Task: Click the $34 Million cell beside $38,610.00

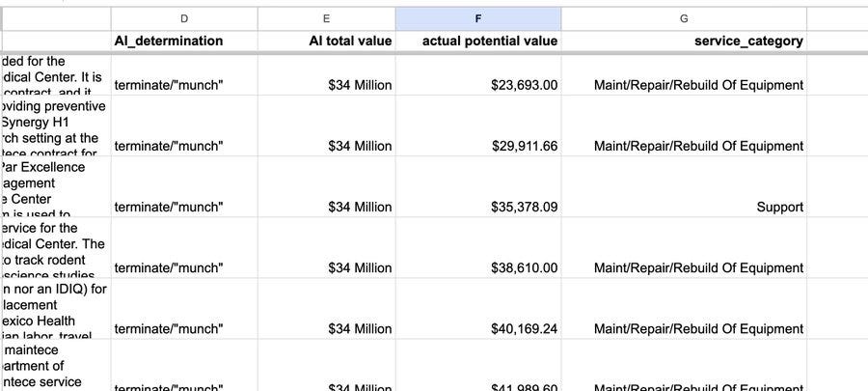Action: [x=360, y=267]
